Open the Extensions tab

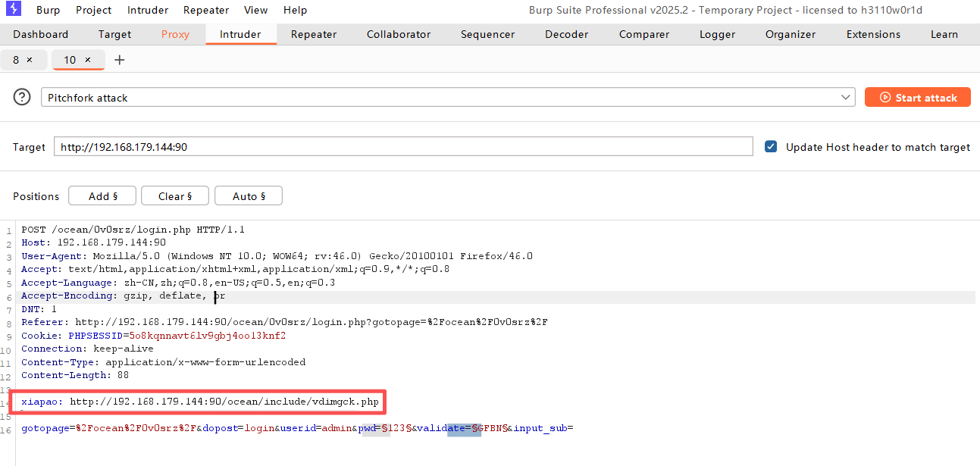(x=874, y=34)
